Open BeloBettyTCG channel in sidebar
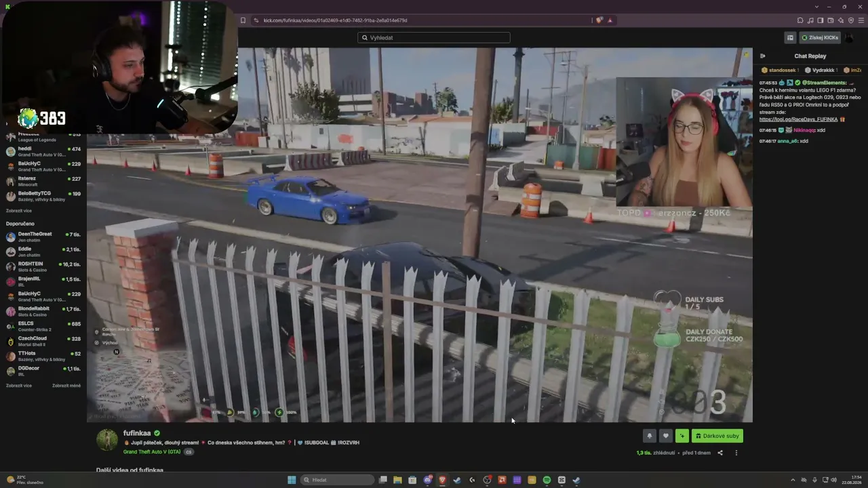Screen dimensions: 868x488 (43, 196)
